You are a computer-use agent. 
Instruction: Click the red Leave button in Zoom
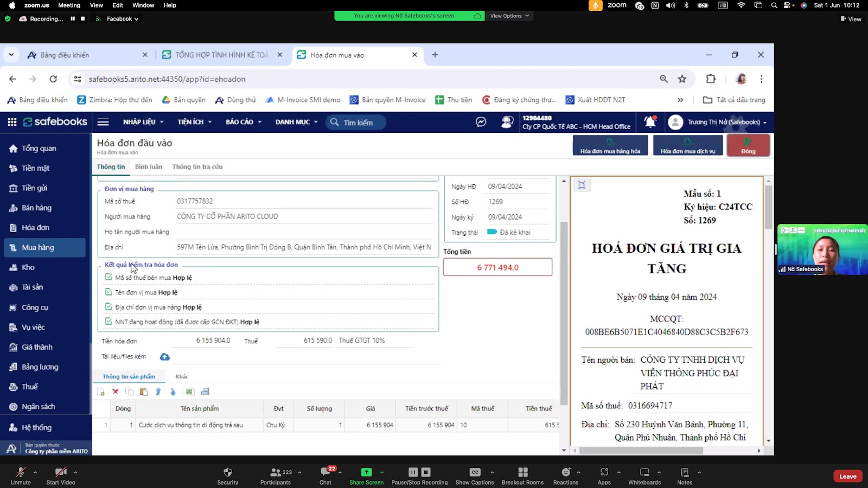[848, 476]
